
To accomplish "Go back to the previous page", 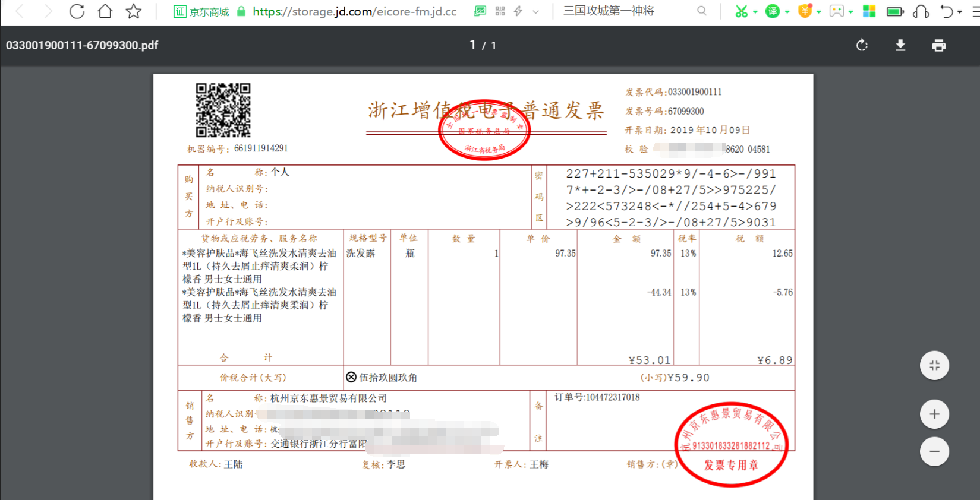I will pyautogui.click(x=19, y=11).
